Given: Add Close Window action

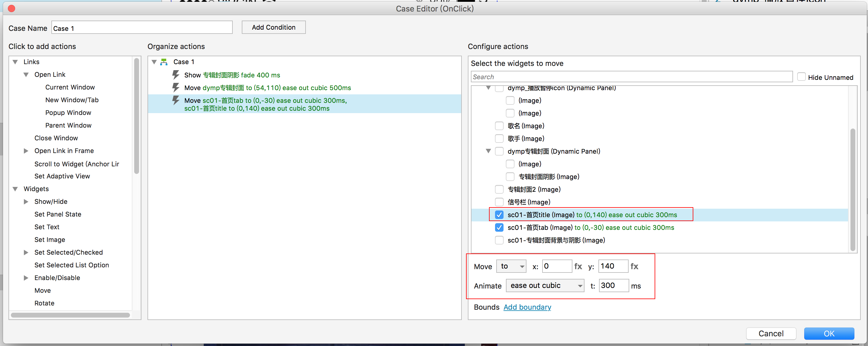Looking at the screenshot, I should [56, 138].
